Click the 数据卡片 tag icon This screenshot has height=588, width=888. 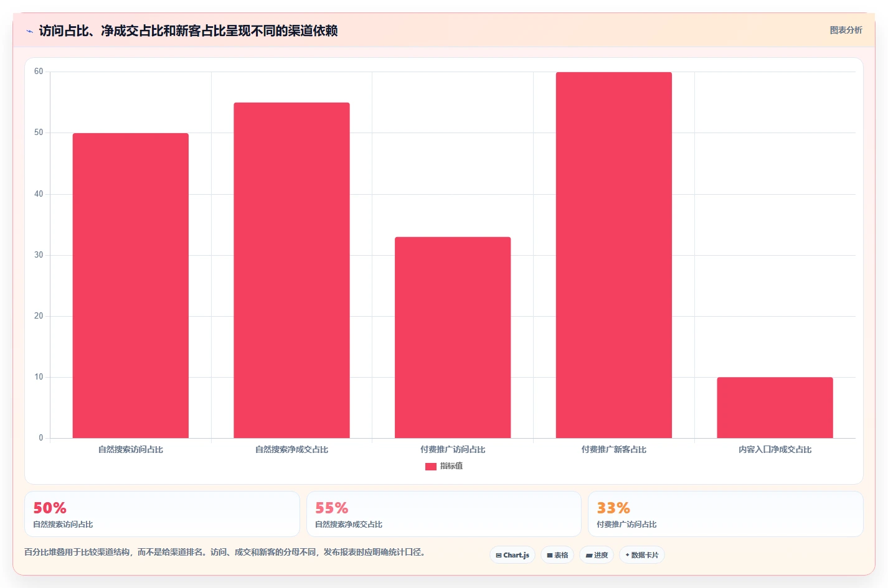pos(627,555)
